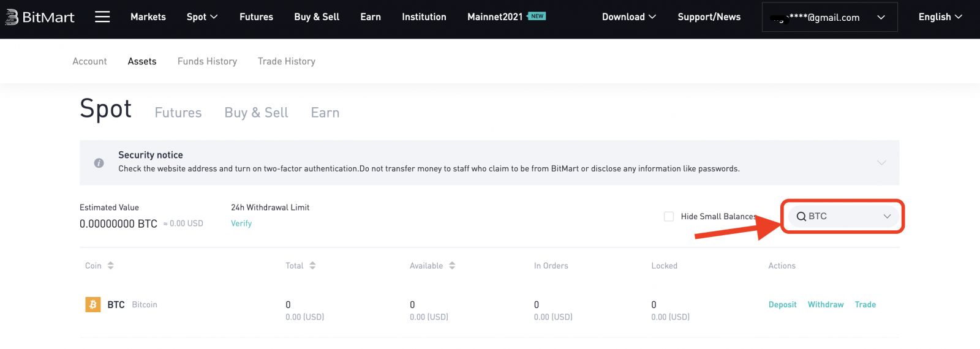Select the Futures assets tab
The height and width of the screenshot is (349, 980).
click(178, 113)
